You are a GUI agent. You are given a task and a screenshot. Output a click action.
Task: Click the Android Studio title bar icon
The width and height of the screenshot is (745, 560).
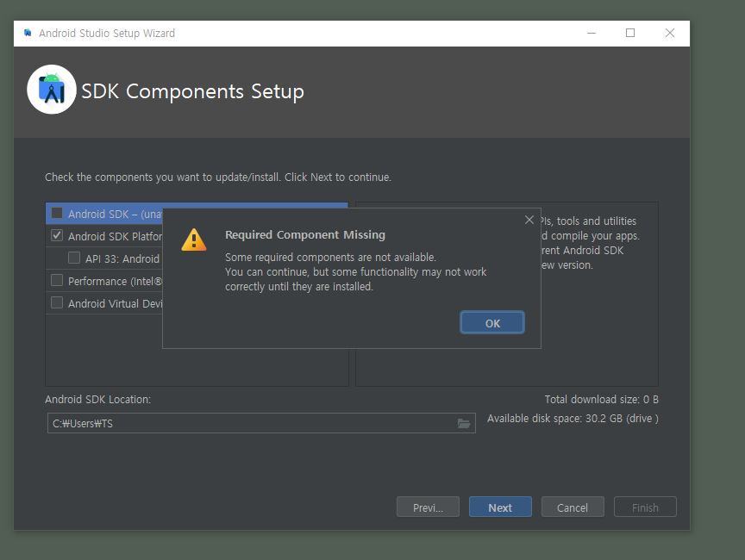[x=28, y=33]
